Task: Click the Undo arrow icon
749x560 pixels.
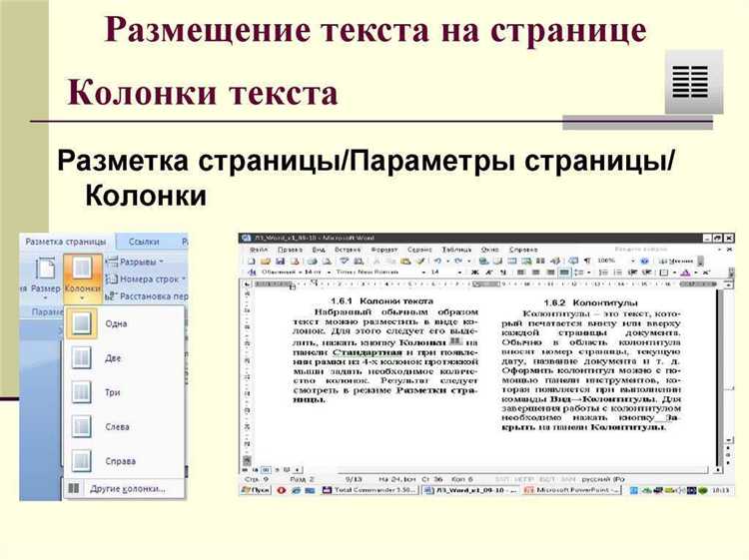Action: tap(437, 262)
